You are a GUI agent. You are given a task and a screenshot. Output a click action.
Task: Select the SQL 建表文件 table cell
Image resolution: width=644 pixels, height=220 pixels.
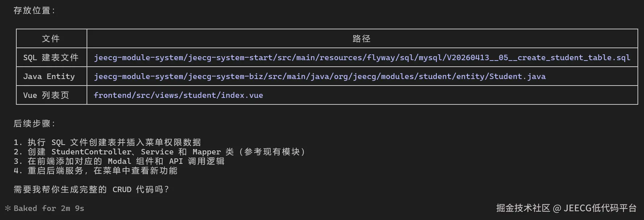coord(51,58)
